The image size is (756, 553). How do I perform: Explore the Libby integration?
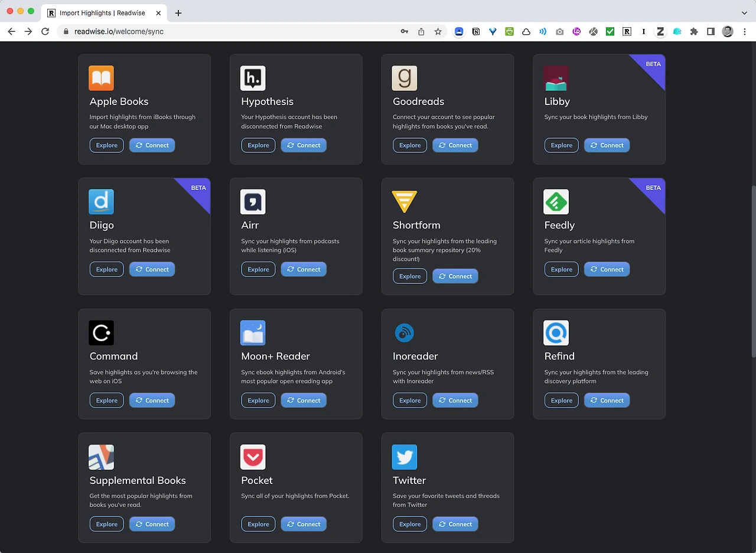coord(562,145)
